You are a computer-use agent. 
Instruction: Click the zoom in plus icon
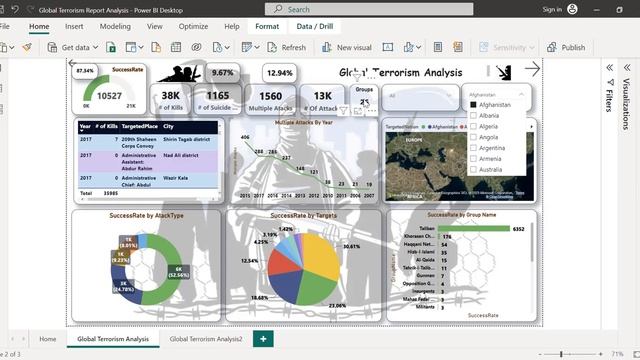tap(600, 354)
